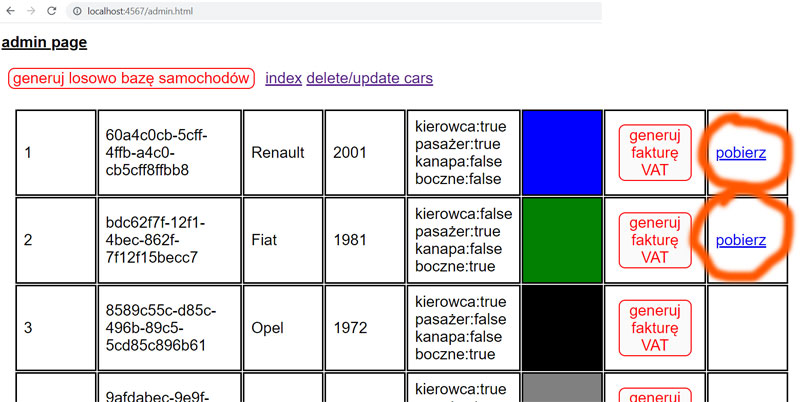800x402 pixels.
Task: Click 'pobierz' link in Renault row
Action: pos(741,153)
